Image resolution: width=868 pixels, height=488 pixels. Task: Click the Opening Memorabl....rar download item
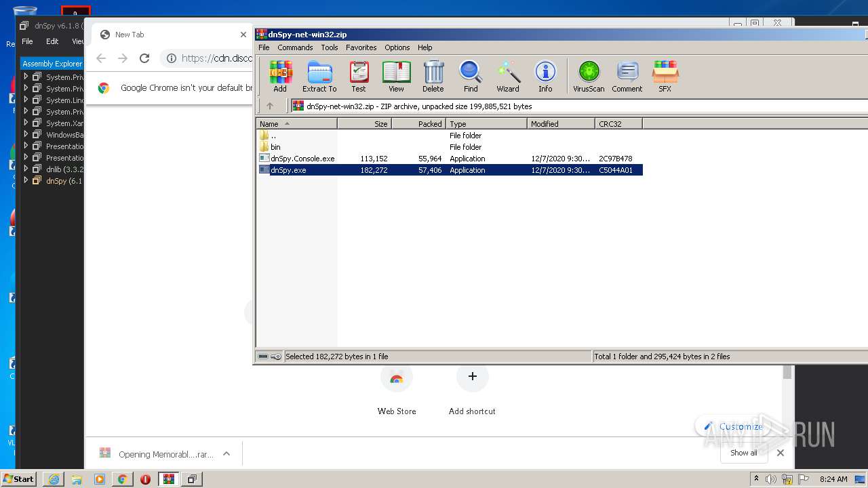157,454
